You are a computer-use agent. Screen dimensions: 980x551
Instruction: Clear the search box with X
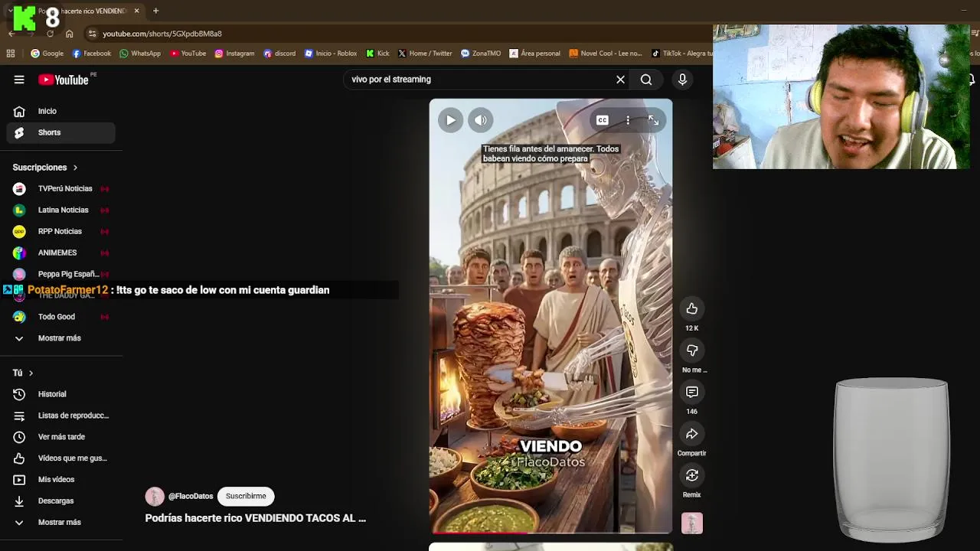pyautogui.click(x=620, y=80)
